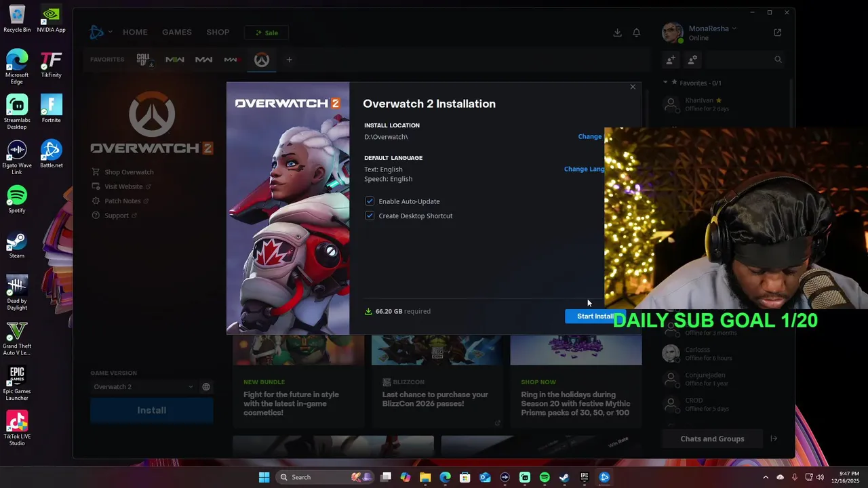Pop out the social panel icon
Screen dimensions: 868x488
point(778,33)
